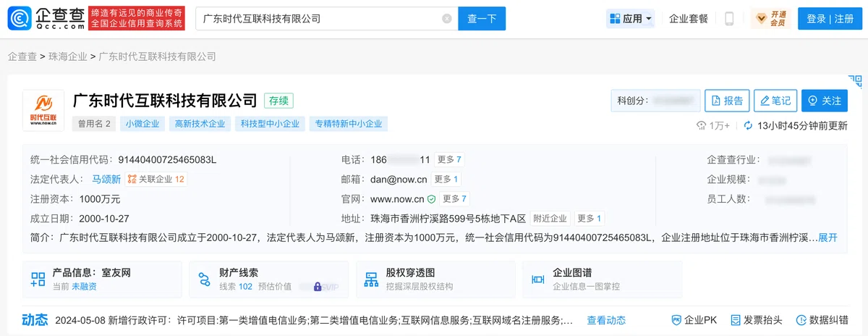868x336 pixels.
Task: Click the 时代互联 company logo thumbnail
Action: 43,110
